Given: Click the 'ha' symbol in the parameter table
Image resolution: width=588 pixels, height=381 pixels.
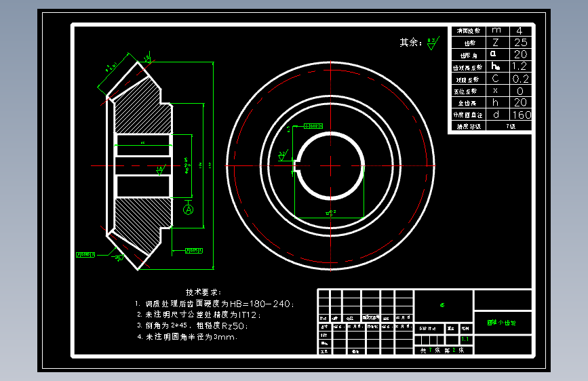Looking at the screenshot, I should click(496, 66).
